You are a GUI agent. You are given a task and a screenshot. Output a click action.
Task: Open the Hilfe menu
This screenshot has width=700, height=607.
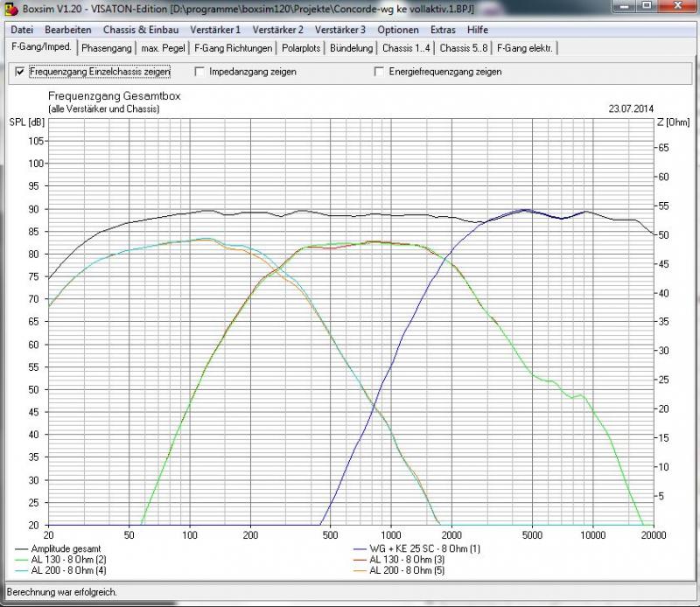[478, 30]
